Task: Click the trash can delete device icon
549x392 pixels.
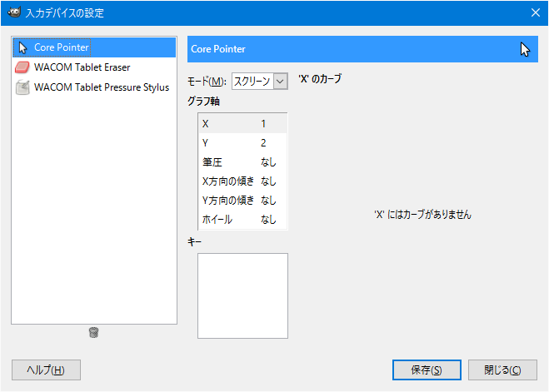Action: point(93,332)
